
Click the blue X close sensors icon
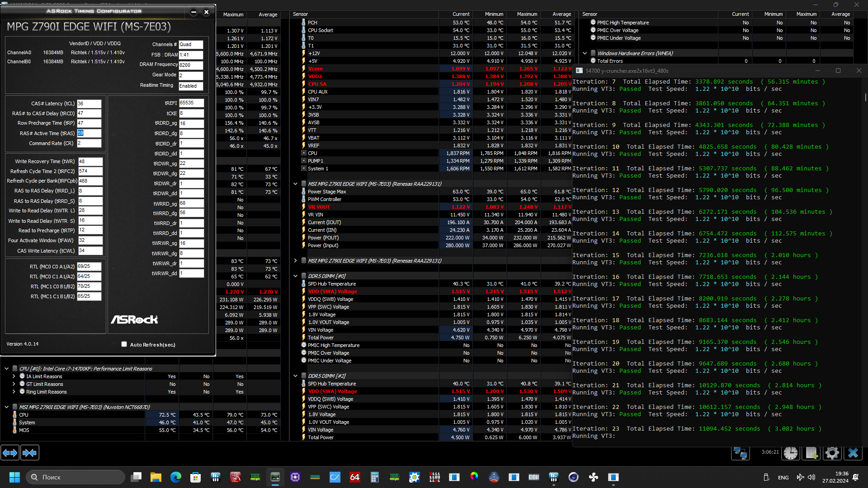[x=853, y=453]
